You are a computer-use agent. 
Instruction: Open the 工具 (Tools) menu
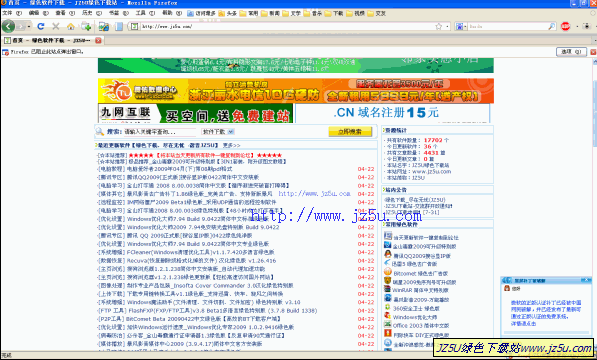click(145, 13)
